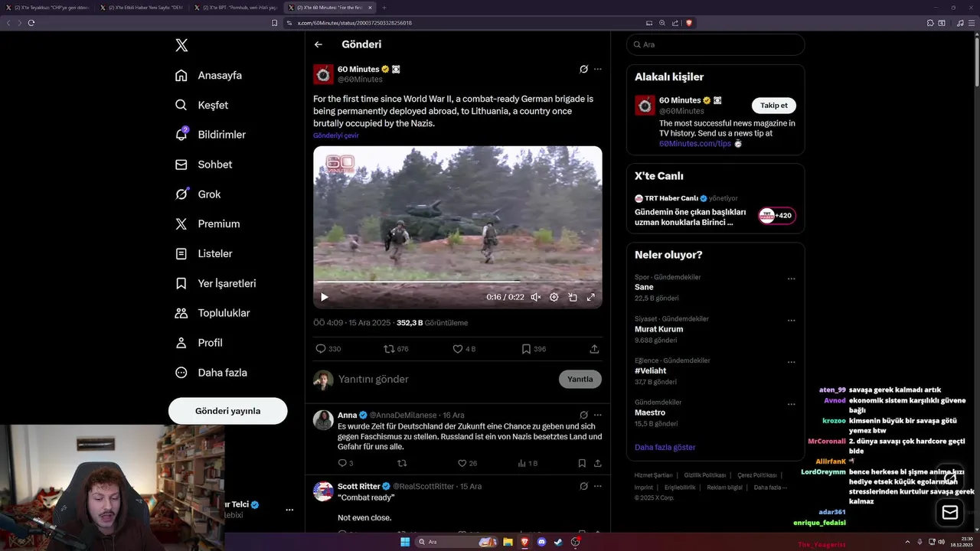Open more options on 60 Minutes post
This screenshot has height=551, width=980.
point(598,69)
